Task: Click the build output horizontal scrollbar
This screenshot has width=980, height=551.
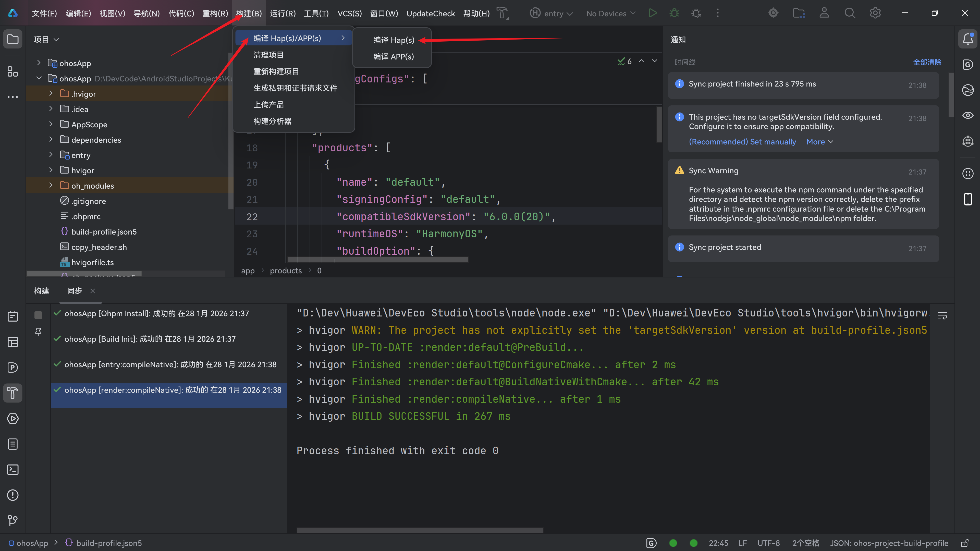Action: pos(420,530)
